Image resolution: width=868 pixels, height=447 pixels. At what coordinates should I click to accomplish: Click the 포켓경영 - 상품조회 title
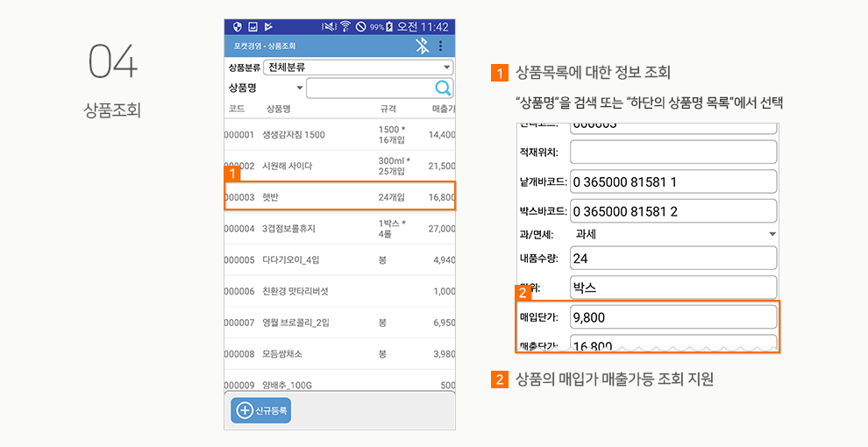265,46
